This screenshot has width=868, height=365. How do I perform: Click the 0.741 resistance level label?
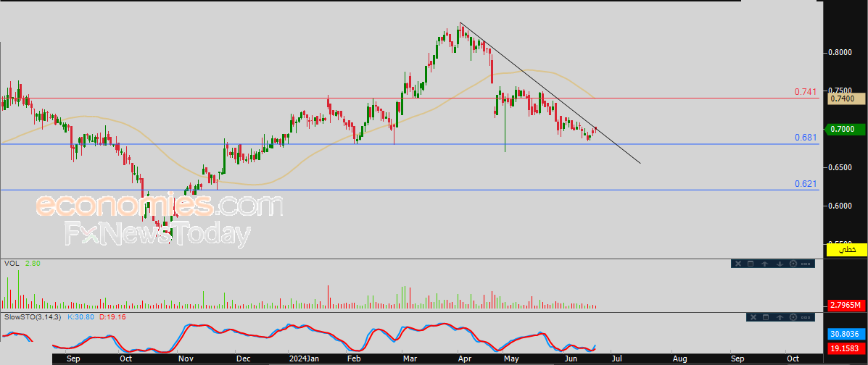[x=806, y=92]
